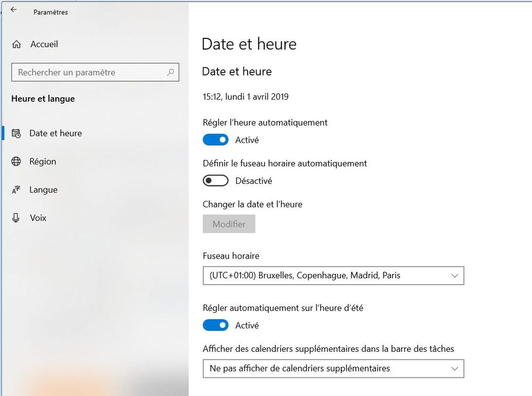Screen dimensions: 532x396
Task: Click the Voix microphone icon
Action: tap(15, 217)
